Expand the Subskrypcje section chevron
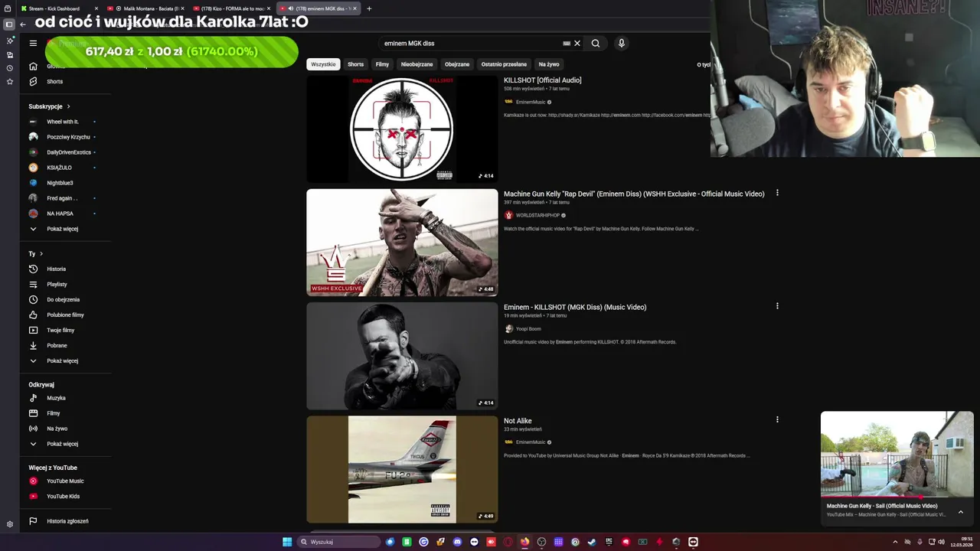Screen dimensions: 980x551 click(x=68, y=106)
